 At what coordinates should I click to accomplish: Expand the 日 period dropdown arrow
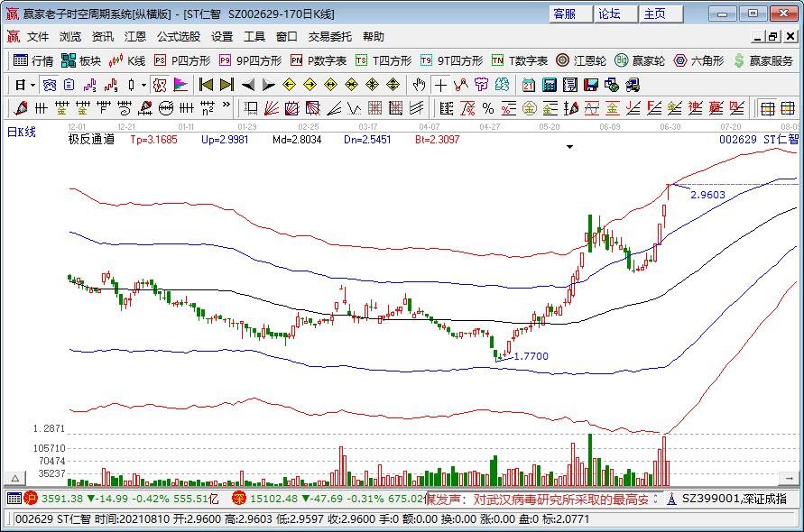coord(32,85)
